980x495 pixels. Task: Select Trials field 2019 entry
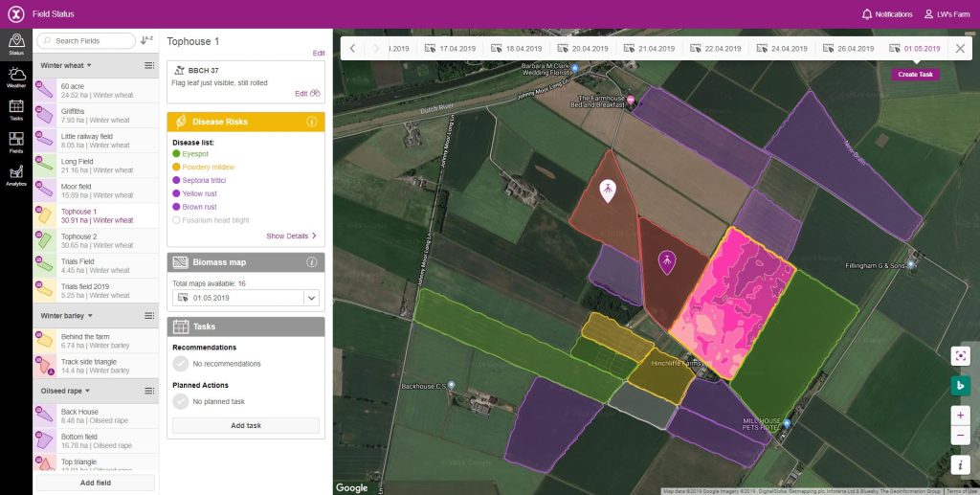96,291
